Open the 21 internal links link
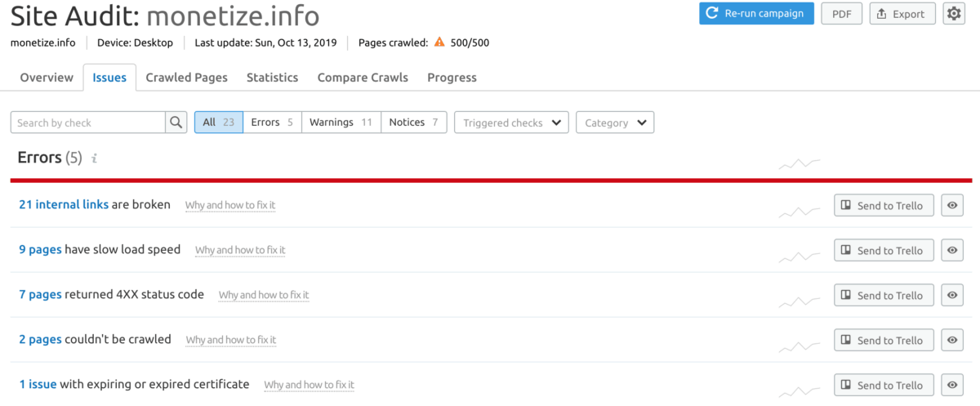This screenshot has height=406, width=980. (x=64, y=205)
